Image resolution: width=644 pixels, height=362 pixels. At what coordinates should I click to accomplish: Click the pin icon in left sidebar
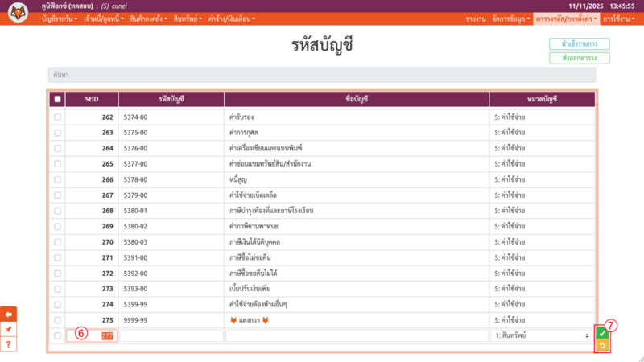8,329
